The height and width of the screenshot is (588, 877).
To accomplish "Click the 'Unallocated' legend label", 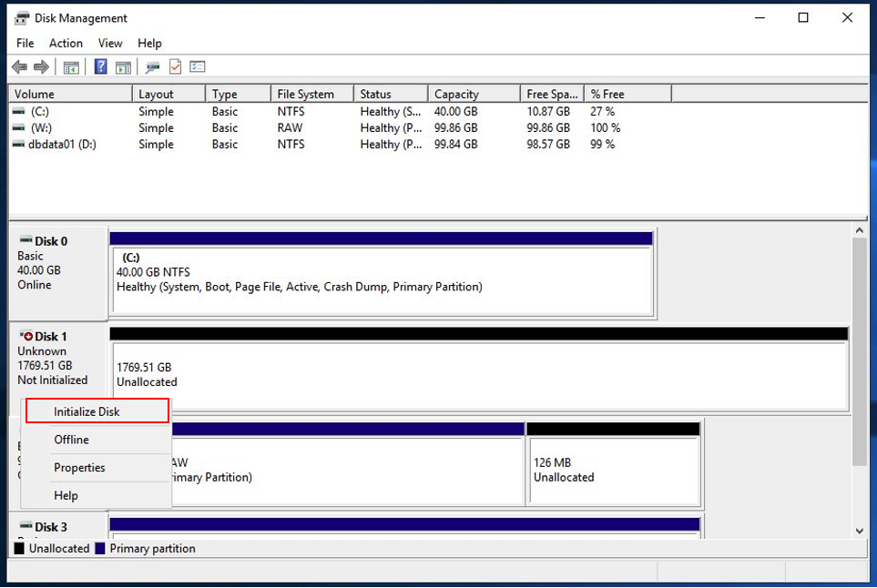I will click(x=59, y=548).
